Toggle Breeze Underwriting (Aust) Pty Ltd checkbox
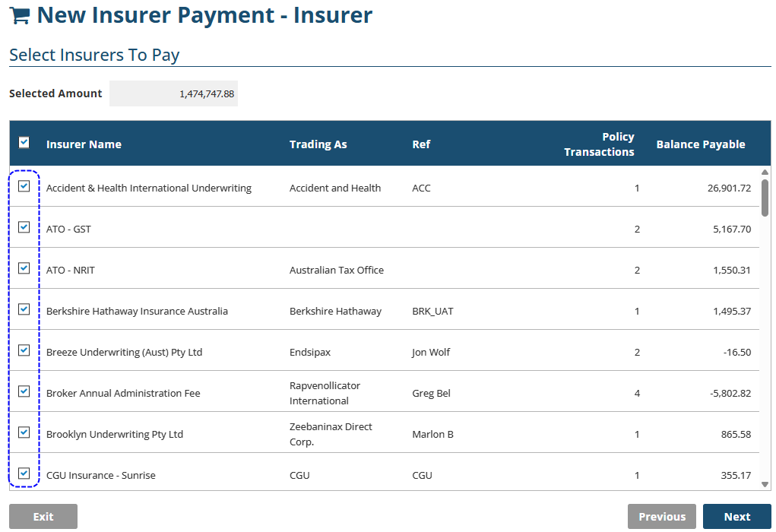Screen dimensions: 776x532 click(24, 350)
